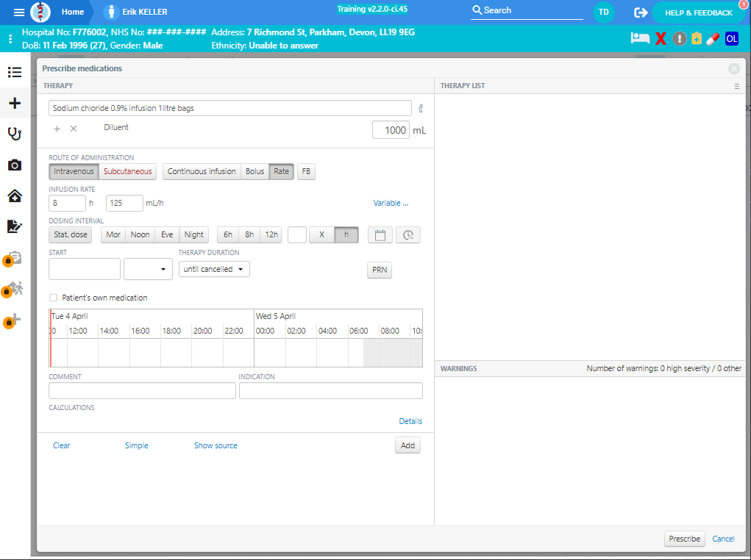The height and width of the screenshot is (560, 751).
Task: Open the camera sidebar icon
Action: pos(15,165)
